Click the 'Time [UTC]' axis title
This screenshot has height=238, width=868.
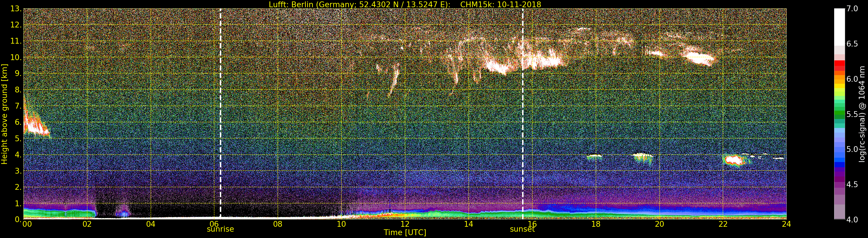405,233
